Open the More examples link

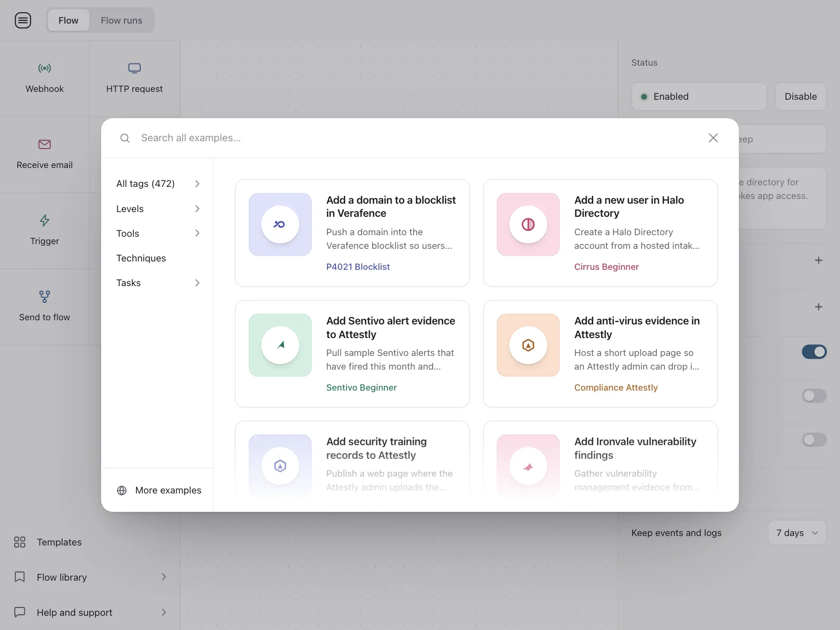coord(168,490)
